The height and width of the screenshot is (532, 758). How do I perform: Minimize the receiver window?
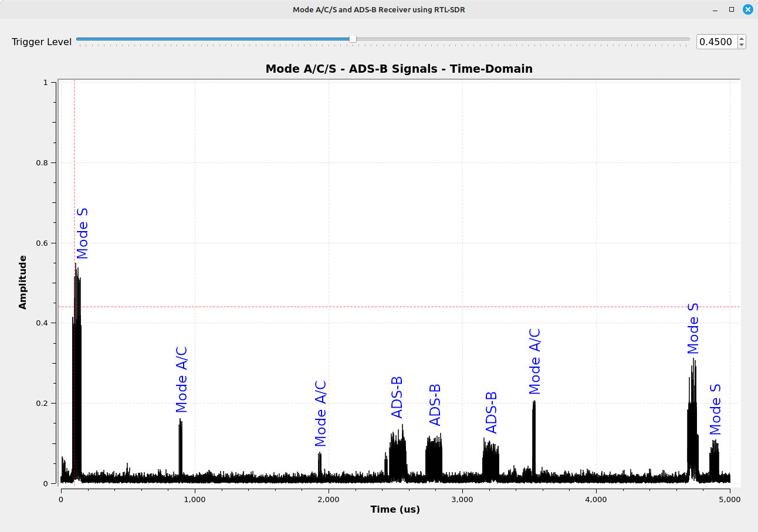(x=715, y=9)
